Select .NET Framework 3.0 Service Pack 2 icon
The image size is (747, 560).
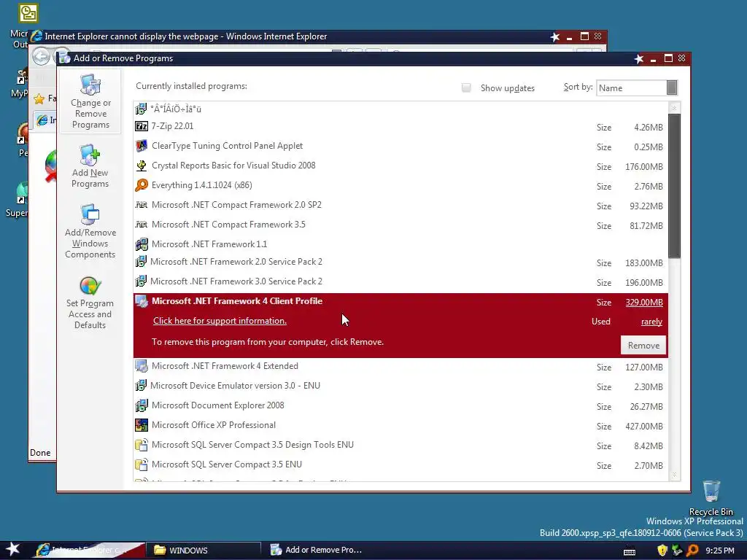141,281
